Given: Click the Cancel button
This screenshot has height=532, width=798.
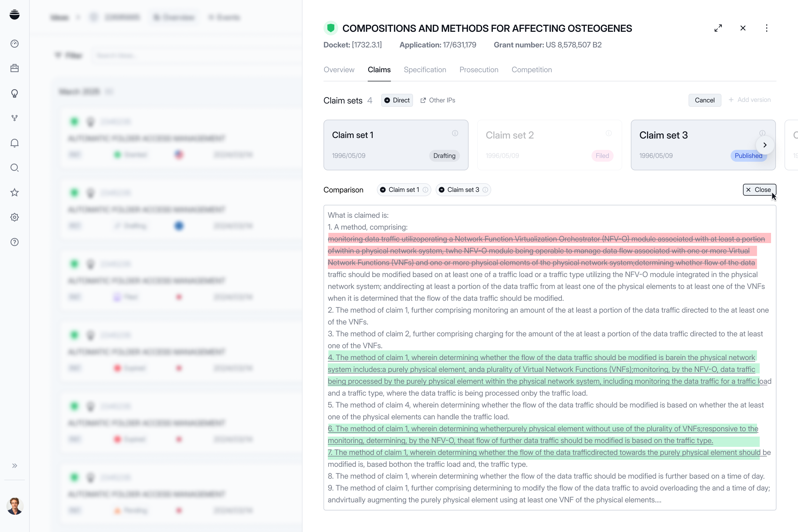Looking at the screenshot, I should point(704,100).
